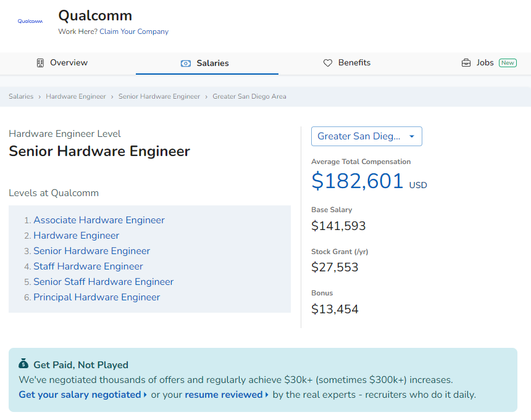Choose Senior Staff Hardware Engineer level
Image resolution: width=531 pixels, height=420 pixels.
click(103, 282)
